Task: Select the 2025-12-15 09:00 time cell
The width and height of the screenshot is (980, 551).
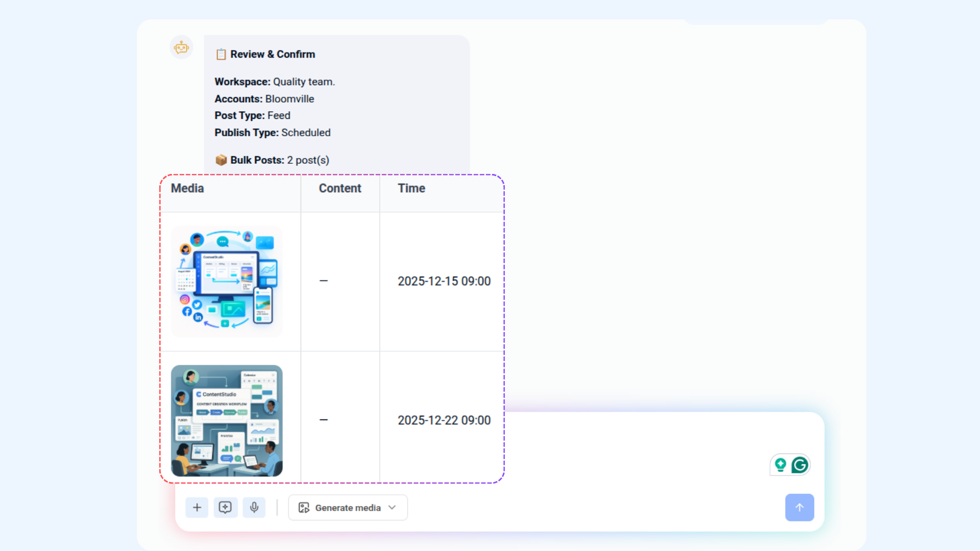Action: 444,281
